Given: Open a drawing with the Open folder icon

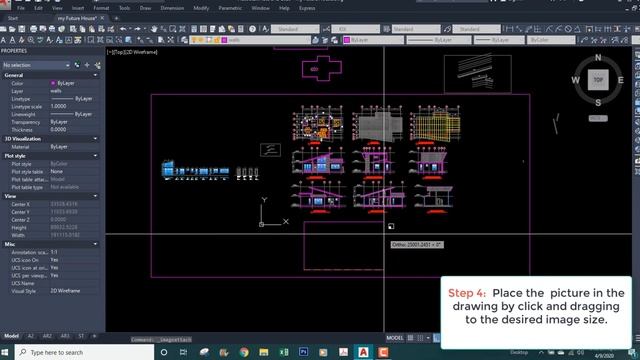Looking at the screenshot, I should click(12, 29).
